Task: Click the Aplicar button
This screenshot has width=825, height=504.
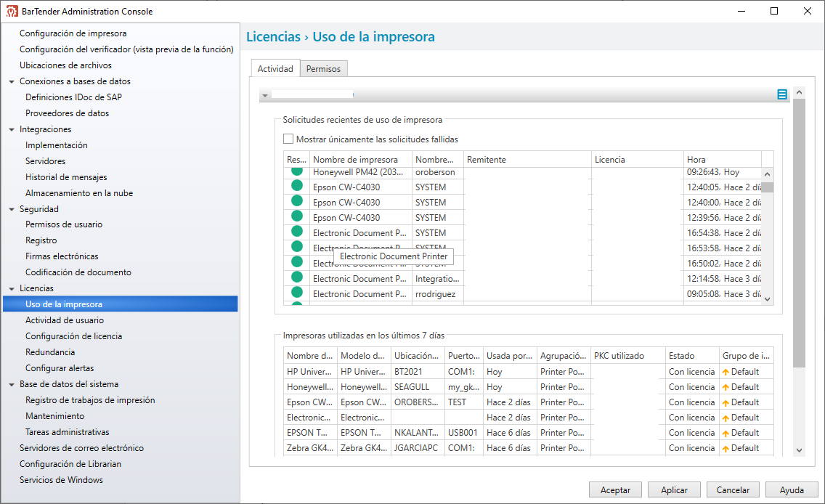Action: coord(675,489)
